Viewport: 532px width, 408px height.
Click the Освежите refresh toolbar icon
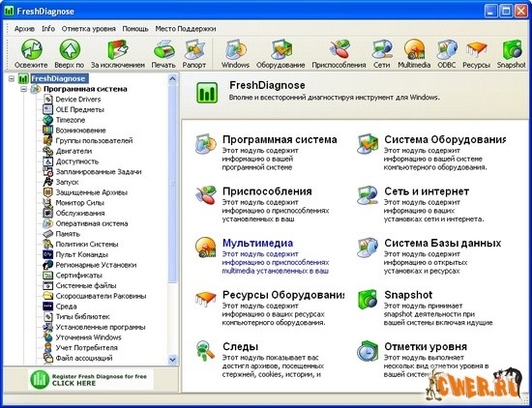tap(32, 49)
